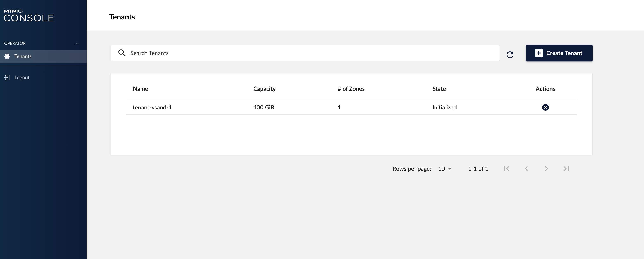Click the Capacity column header
Screen dimensions: 644x259
(264, 89)
